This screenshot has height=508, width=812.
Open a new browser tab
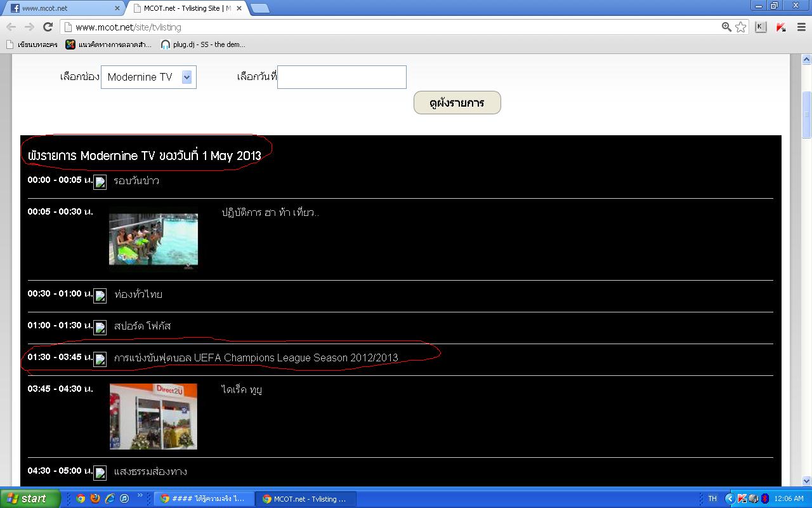pyautogui.click(x=260, y=8)
